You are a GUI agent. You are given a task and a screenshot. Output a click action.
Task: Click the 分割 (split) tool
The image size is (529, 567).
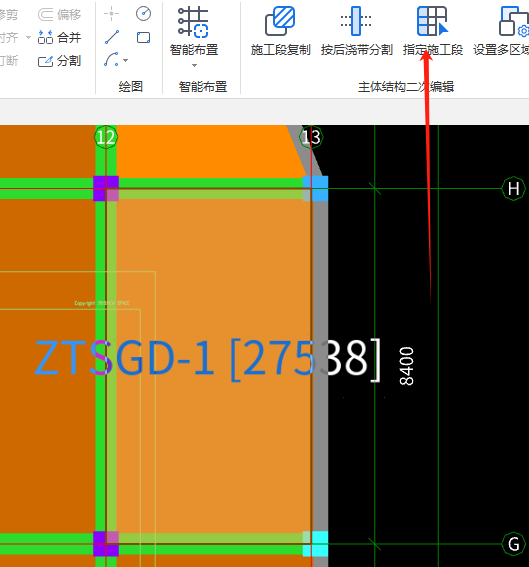(60, 61)
